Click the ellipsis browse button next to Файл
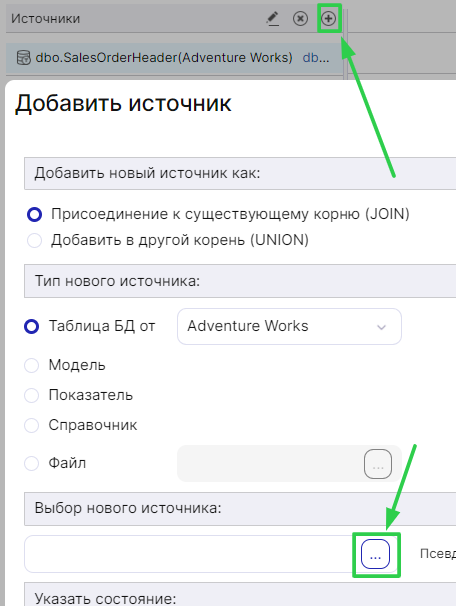 click(378, 464)
